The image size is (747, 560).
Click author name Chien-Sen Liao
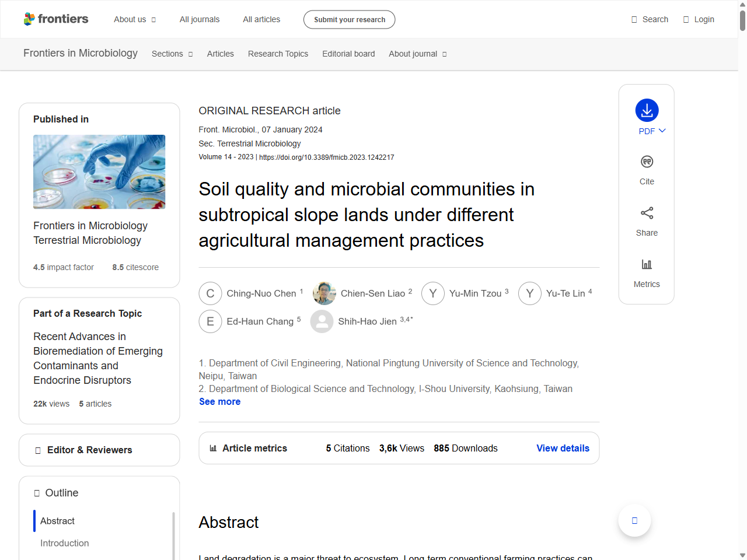[373, 293]
